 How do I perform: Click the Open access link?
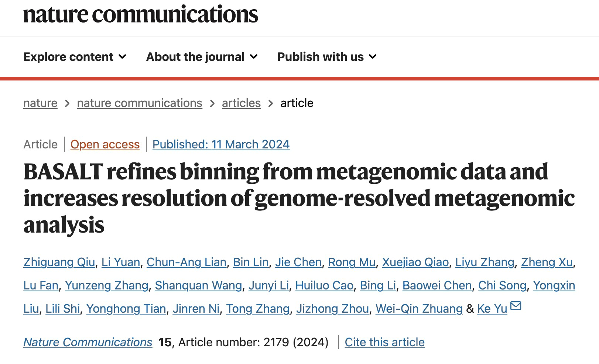click(105, 144)
